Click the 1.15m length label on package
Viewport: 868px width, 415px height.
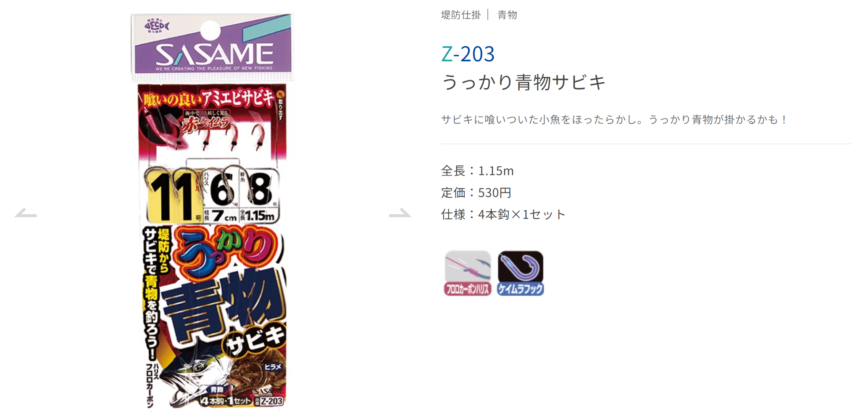[259, 216]
